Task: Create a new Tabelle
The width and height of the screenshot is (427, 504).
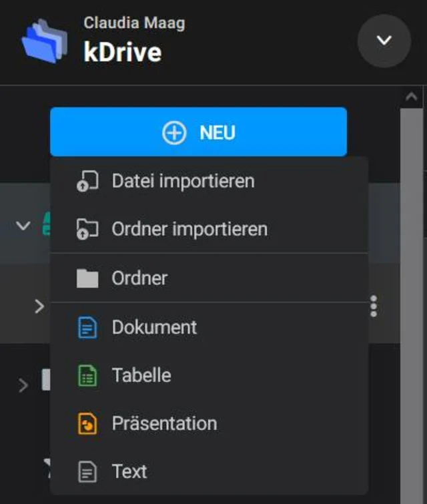Action: tap(209, 375)
